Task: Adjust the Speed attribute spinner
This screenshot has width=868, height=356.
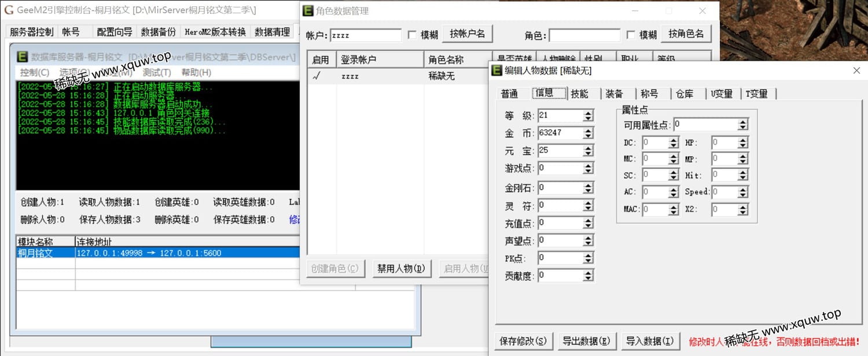Action: point(743,192)
